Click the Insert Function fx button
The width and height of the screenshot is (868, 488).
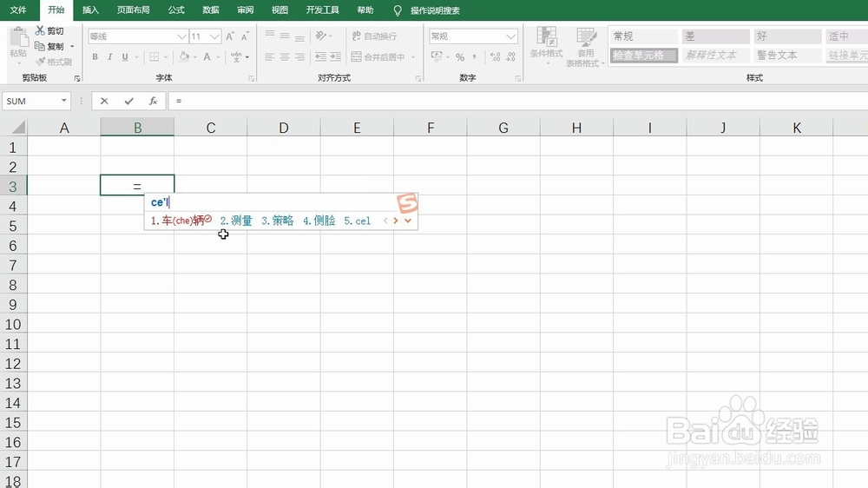[x=154, y=101]
